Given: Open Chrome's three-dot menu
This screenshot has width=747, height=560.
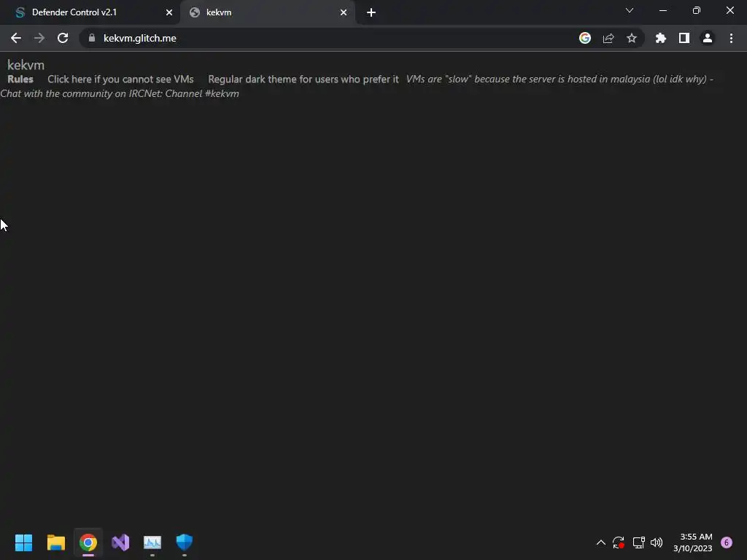Looking at the screenshot, I should (731, 38).
